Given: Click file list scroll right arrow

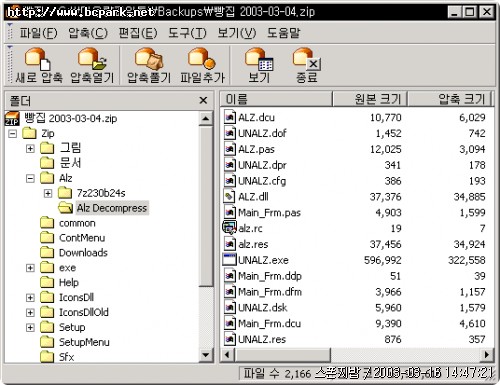Looking at the screenshot, I should 487,354.
